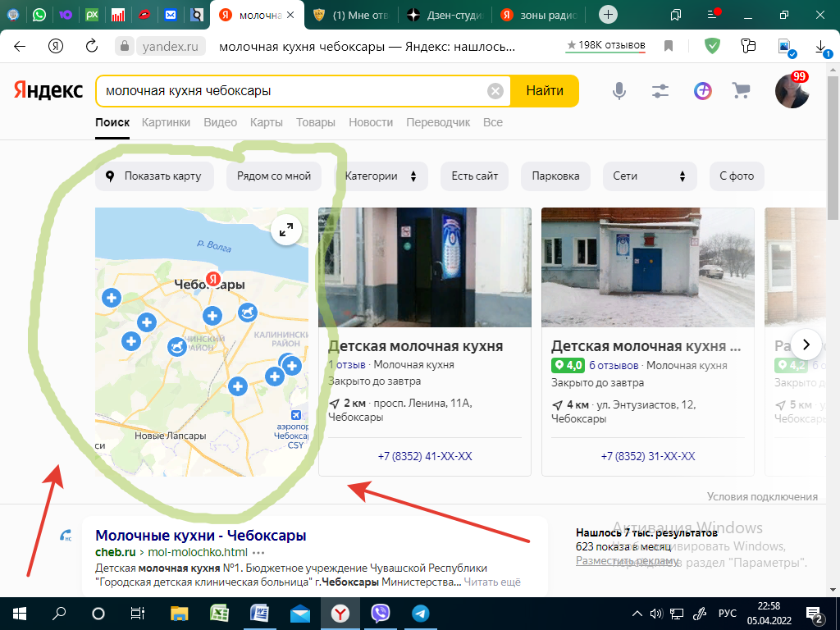Switch to the 'Видео' search tab
The image size is (840, 630).
(x=220, y=123)
